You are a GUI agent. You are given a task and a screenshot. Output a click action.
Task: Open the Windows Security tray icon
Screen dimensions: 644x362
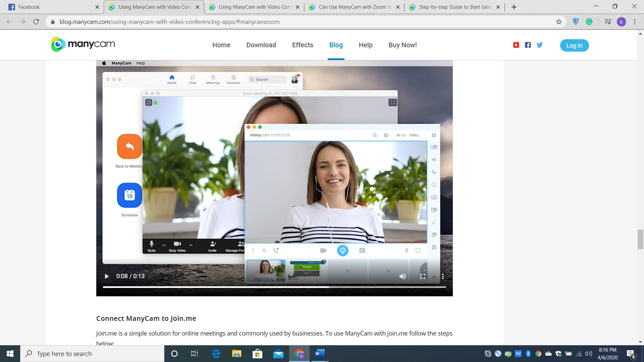558,354
